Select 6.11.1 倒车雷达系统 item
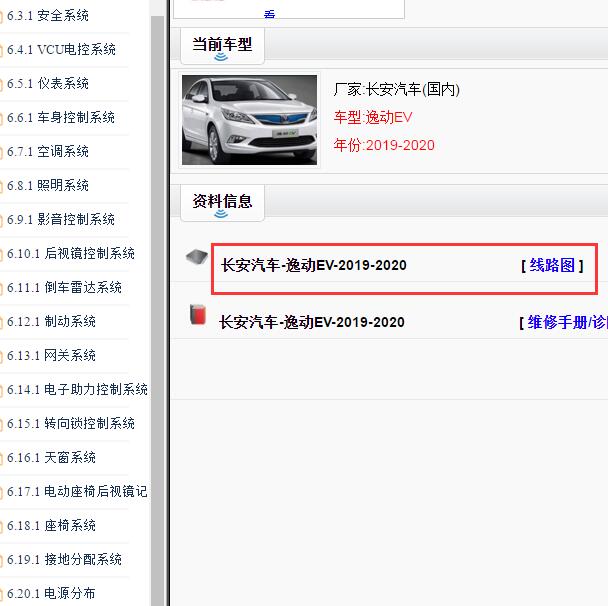This screenshot has width=608, height=606. pyautogui.click(x=64, y=288)
